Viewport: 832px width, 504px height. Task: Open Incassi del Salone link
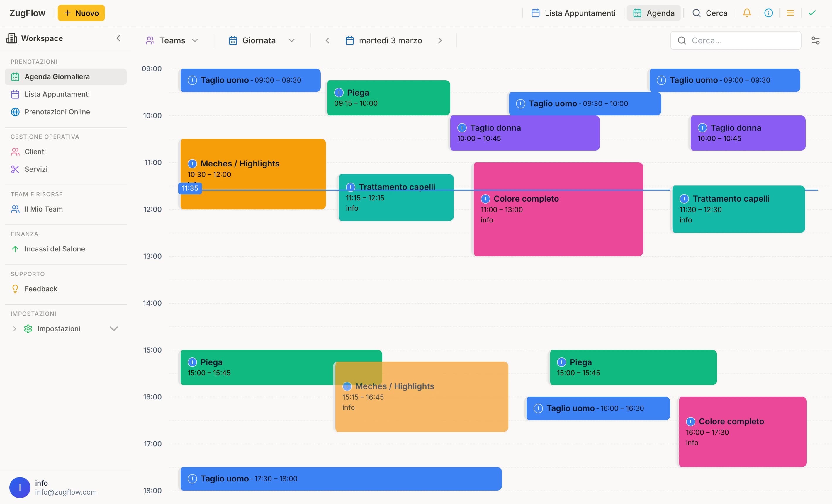[54, 249]
